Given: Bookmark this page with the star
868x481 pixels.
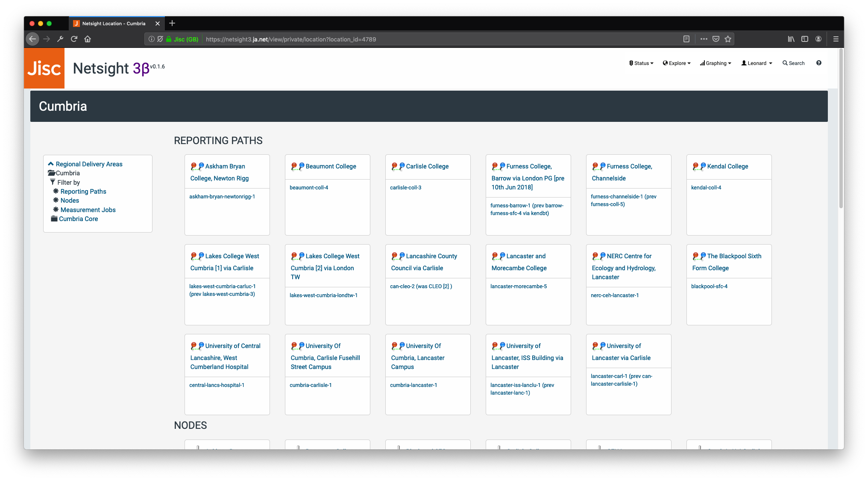Looking at the screenshot, I should pyautogui.click(x=728, y=39).
